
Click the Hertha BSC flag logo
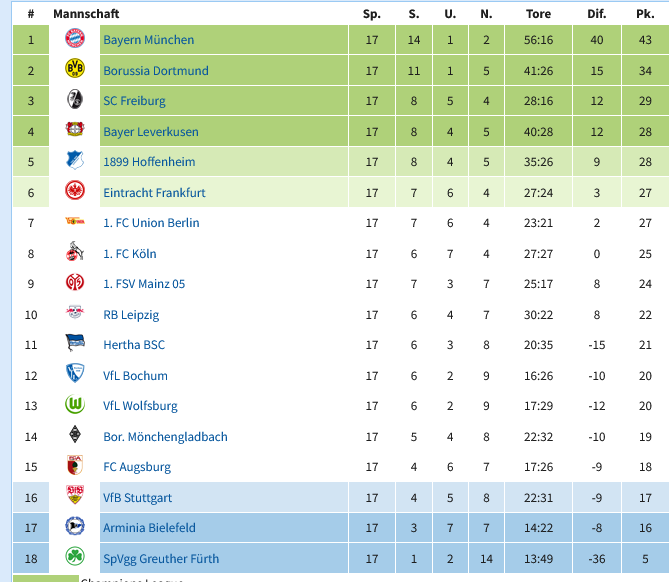[x=75, y=343]
